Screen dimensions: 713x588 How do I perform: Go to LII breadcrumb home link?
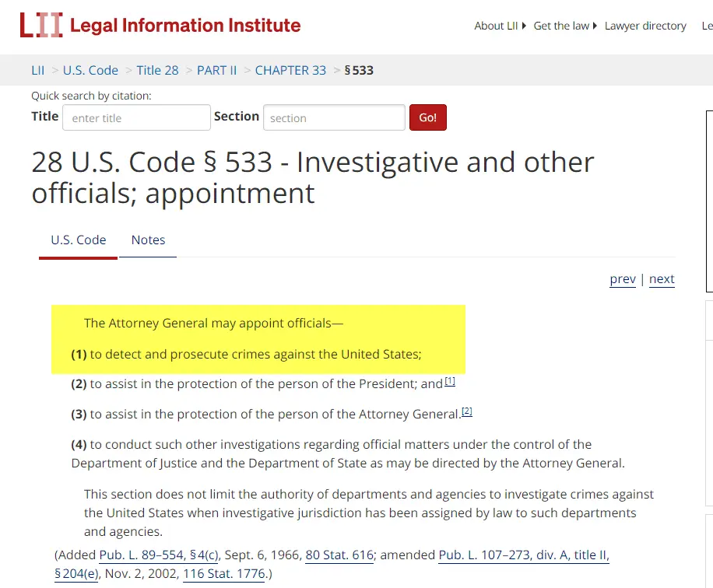click(x=38, y=70)
